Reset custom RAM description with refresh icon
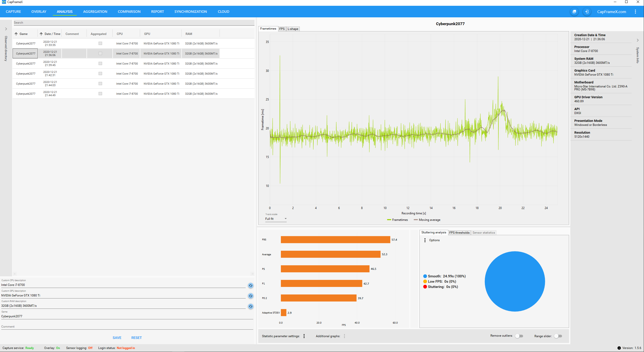This screenshot has height=352, width=644. tap(250, 306)
